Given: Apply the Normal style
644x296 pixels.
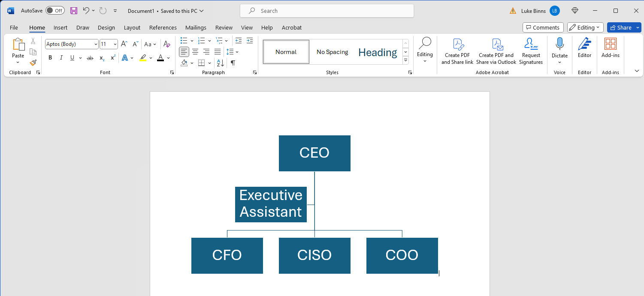Looking at the screenshot, I should (x=286, y=52).
